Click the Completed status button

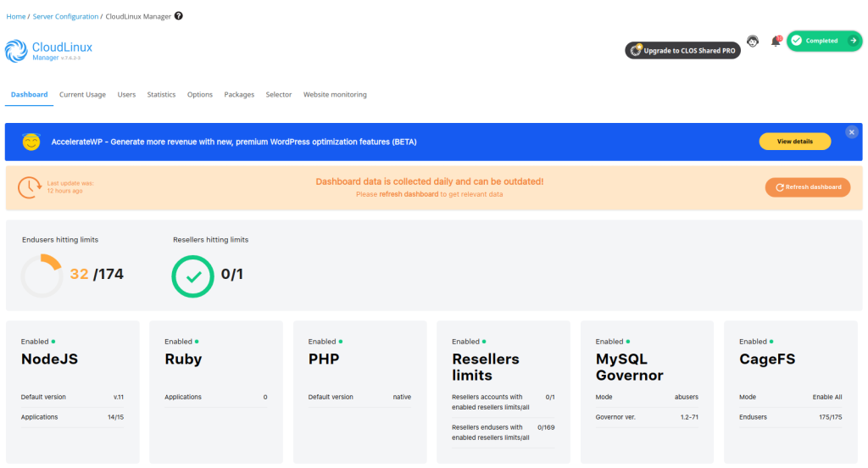(824, 41)
